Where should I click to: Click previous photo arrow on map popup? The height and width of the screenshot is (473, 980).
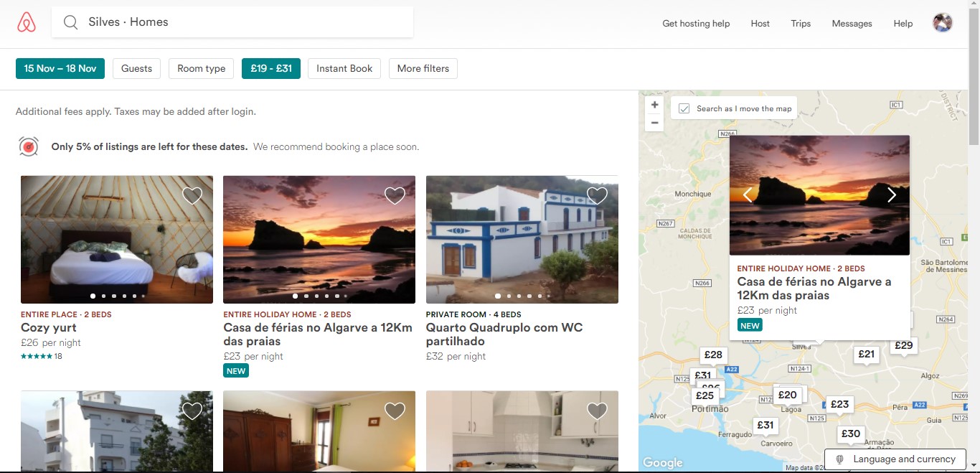748,195
